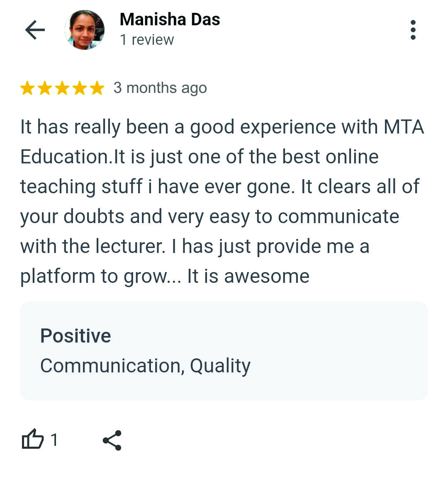Image resolution: width=448 pixels, height=484 pixels.
Task: Click the fourth yellow rating star
Action: click(x=80, y=88)
